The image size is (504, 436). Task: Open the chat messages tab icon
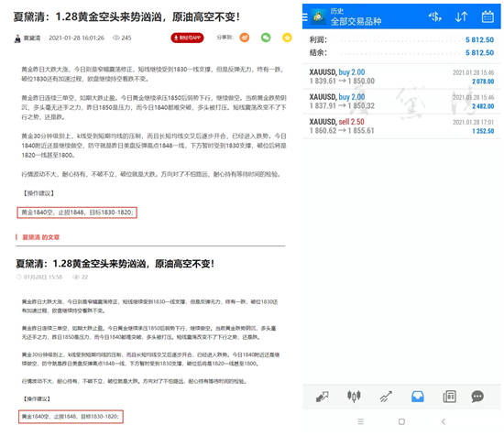coord(477,397)
